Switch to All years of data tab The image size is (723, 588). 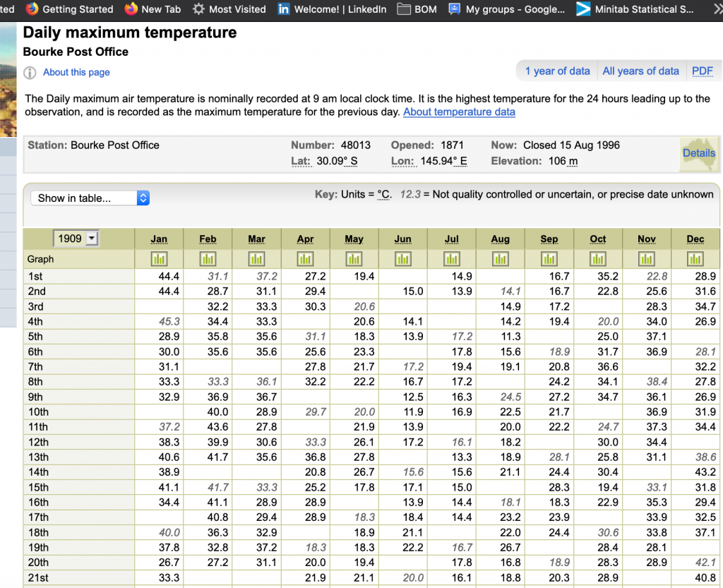(640, 71)
